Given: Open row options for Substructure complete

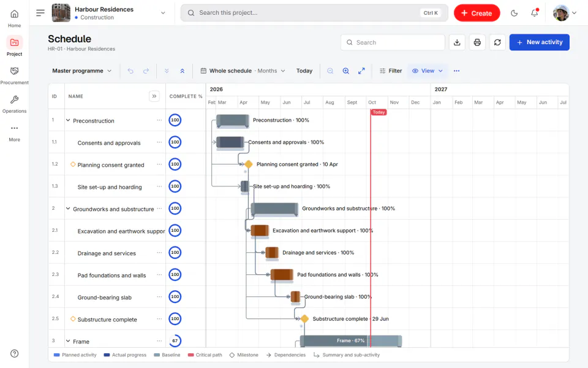Looking at the screenshot, I should point(159,319).
